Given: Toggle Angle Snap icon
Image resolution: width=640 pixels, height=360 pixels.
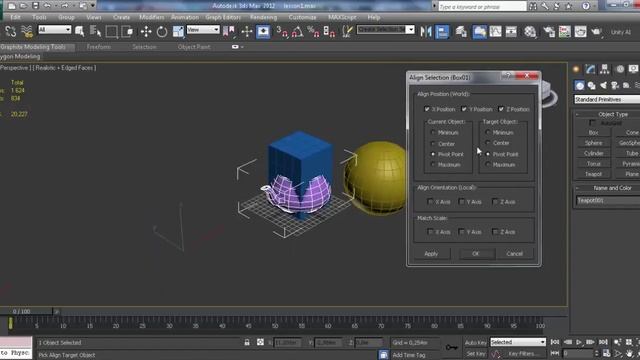Looking at the screenshot, I should (298, 31).
